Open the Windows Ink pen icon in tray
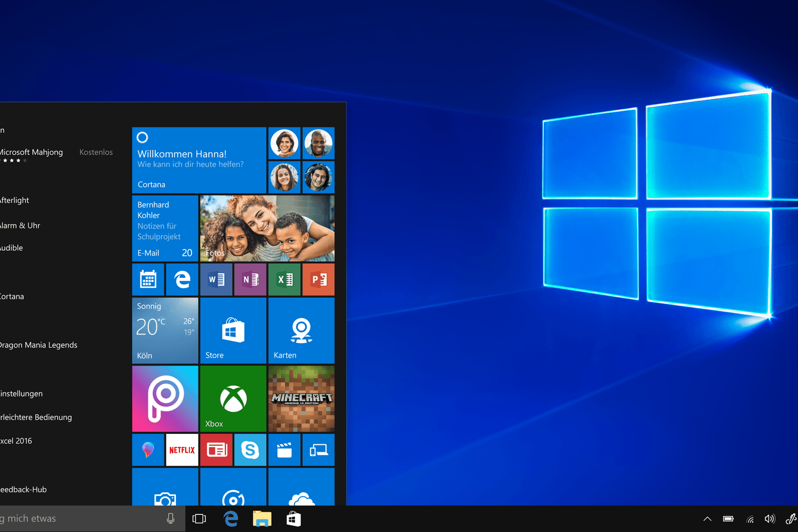This screenshot has width=798, height=532. click(x=790, y=519)
